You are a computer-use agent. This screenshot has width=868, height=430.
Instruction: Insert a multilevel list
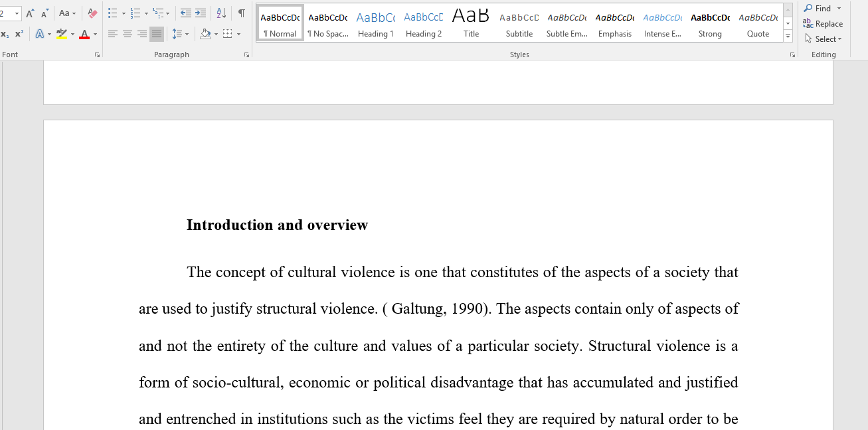click(x=157, y=13)
